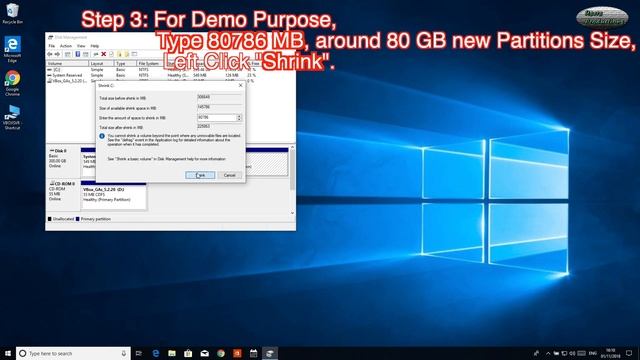This screenshot has height=360, width=640.
Task: Select CD-ROM 0 label in the graphical pane
Action: [x=63, y=195]
